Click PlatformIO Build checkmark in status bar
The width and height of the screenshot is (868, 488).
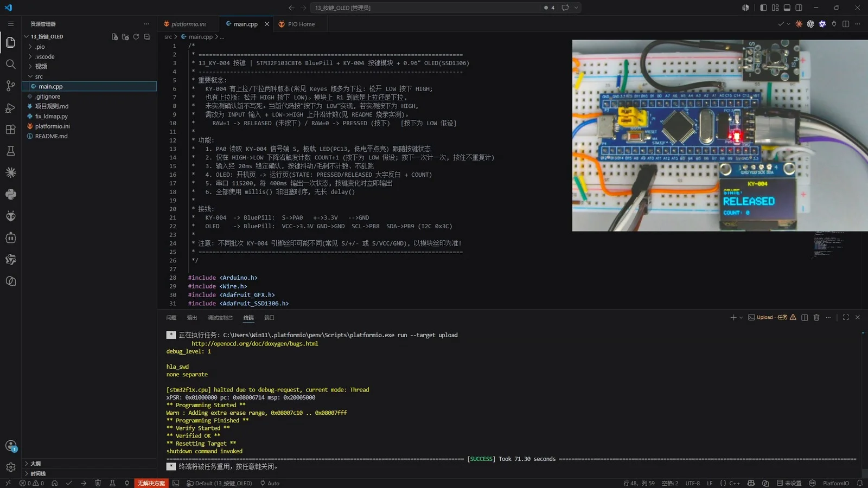(x=69, y=483)
